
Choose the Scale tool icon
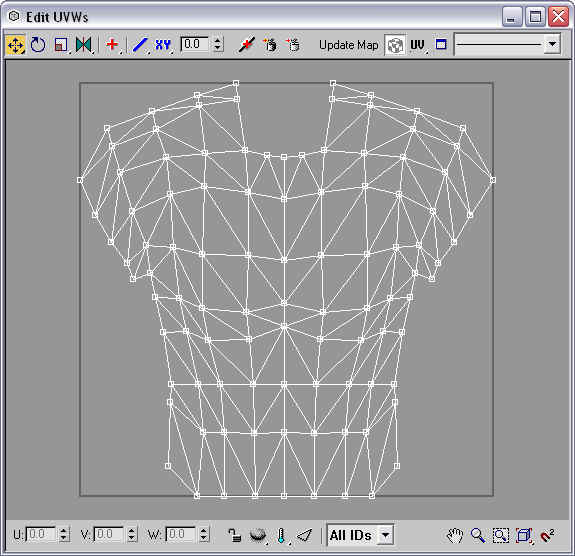(61, 45)
